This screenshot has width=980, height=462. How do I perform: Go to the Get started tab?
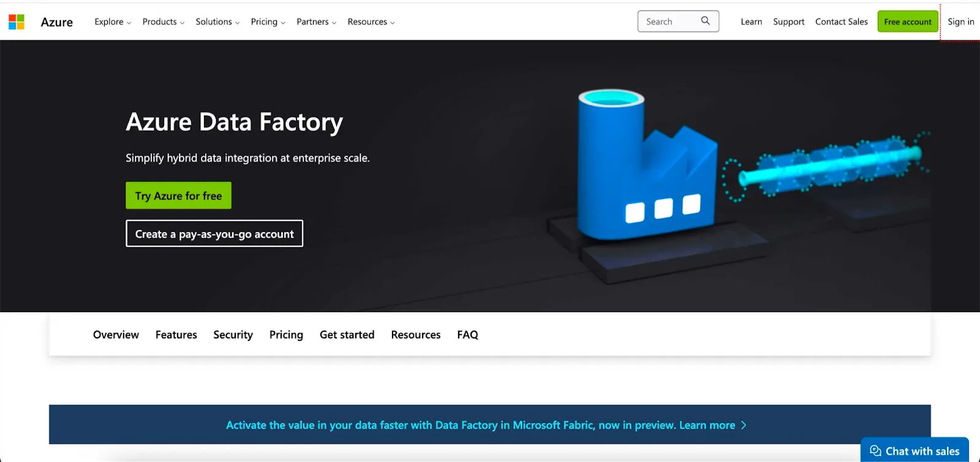[347, 335]
